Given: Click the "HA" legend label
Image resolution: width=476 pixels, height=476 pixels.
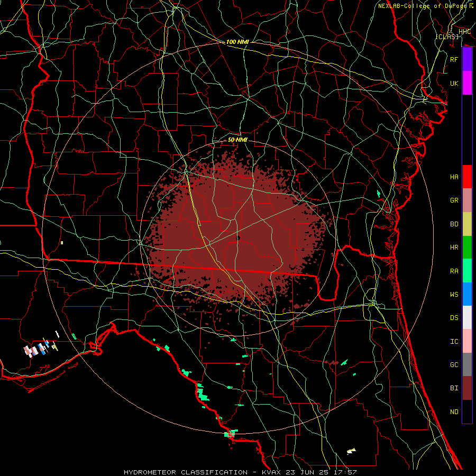Looking at the screenshot, I should [x=454, y=177].
